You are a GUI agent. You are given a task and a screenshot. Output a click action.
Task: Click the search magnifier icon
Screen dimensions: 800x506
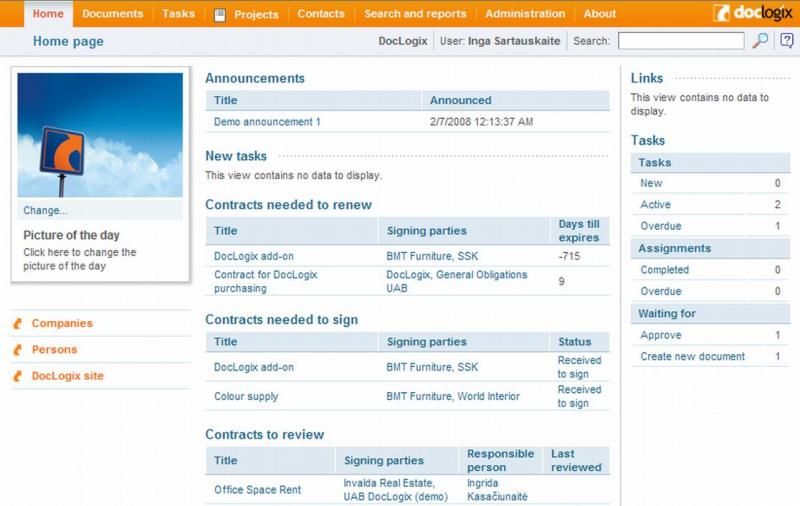(x=760, y=40)
